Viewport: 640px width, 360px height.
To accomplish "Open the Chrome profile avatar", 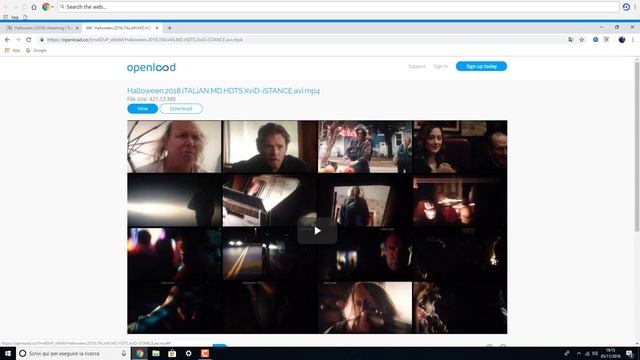I will 622,40.
